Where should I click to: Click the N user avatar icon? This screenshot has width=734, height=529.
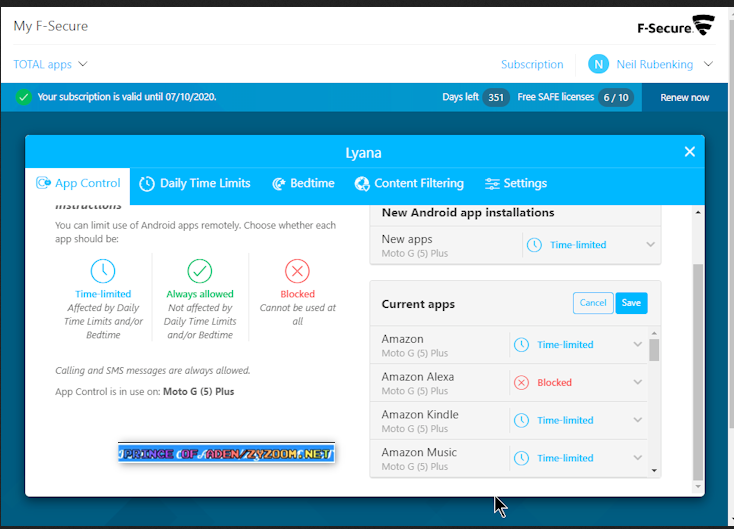598,64
